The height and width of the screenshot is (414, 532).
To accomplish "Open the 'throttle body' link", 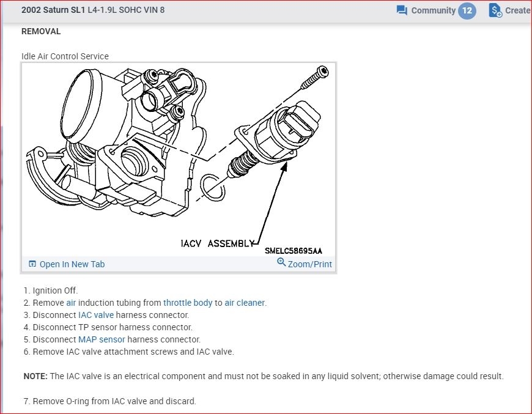I will (x=188, y=303).
